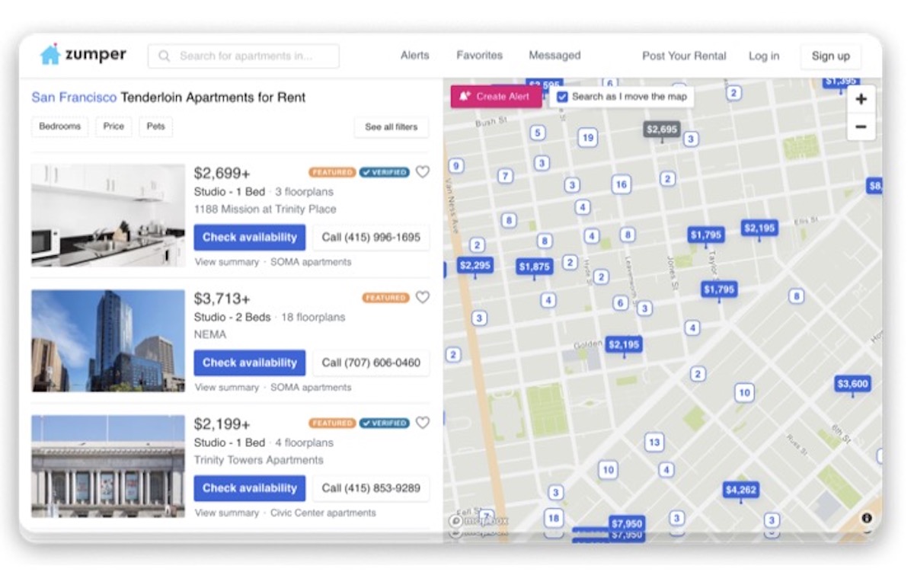The height and width of the screenshot is (588, 914).
Task: Open the Bedrooms filter
Action: [59, 126]
